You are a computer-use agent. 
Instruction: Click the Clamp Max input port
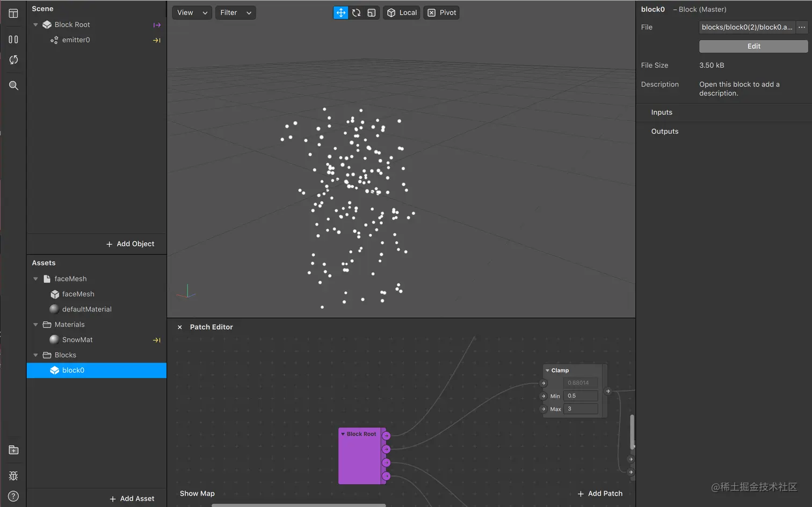coord(543,409)
